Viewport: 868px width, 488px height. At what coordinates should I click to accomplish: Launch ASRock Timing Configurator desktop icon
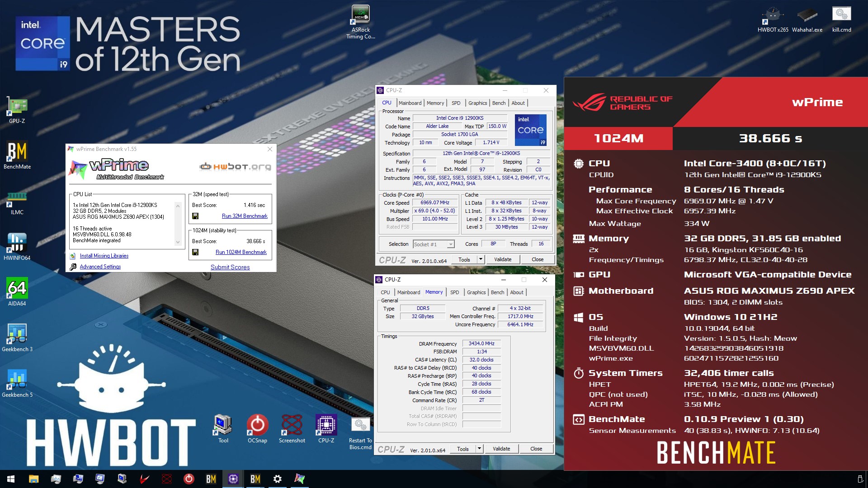[361, 22]
